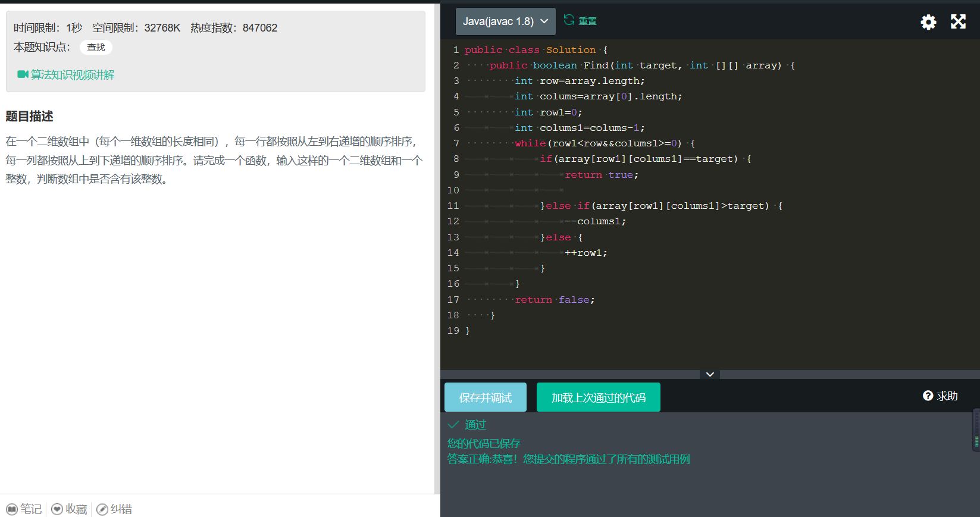The height and width of the screenshot is (517, 980).
Task: Select the 查找 knowledge point tag
Action: coord(96,47)
